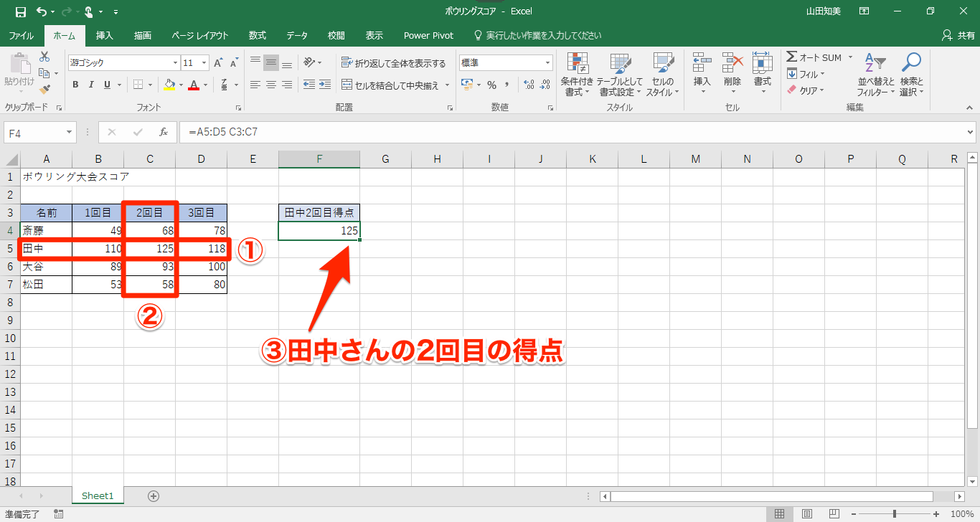Increase the cell indent
The image size is (980, 522).
pyautogui.click(x=326, y=85)
